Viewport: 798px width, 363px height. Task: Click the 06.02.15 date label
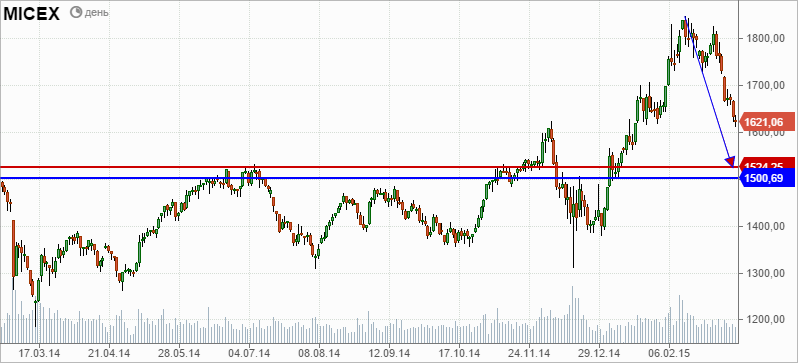click(x=669, y=352)
